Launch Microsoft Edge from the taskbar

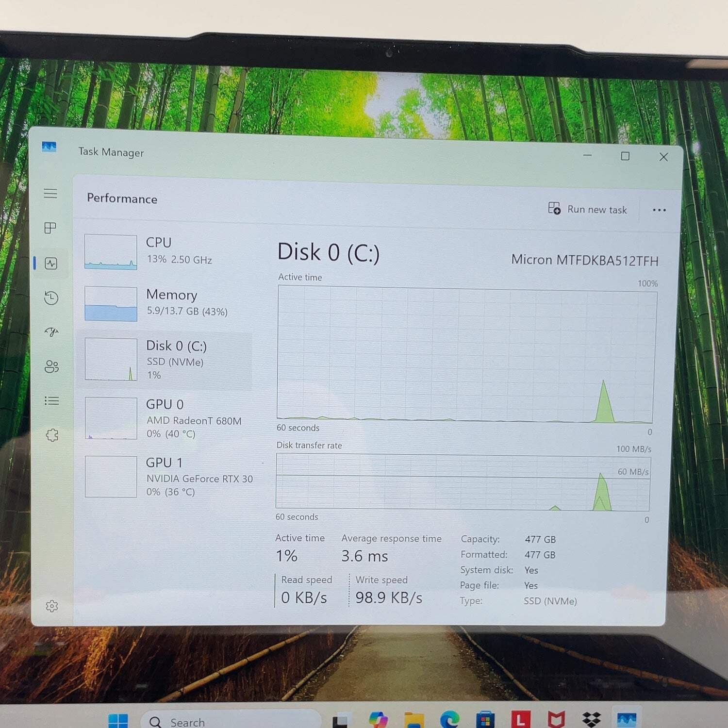pyautogui.click(x=450, y=720)
